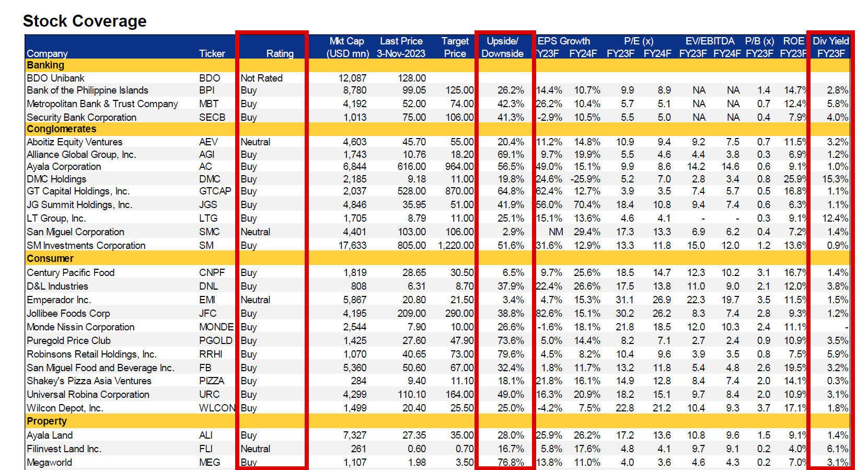Click the Target Price header
Viewport: 868px width, 470px height.
tap(455, 47)
